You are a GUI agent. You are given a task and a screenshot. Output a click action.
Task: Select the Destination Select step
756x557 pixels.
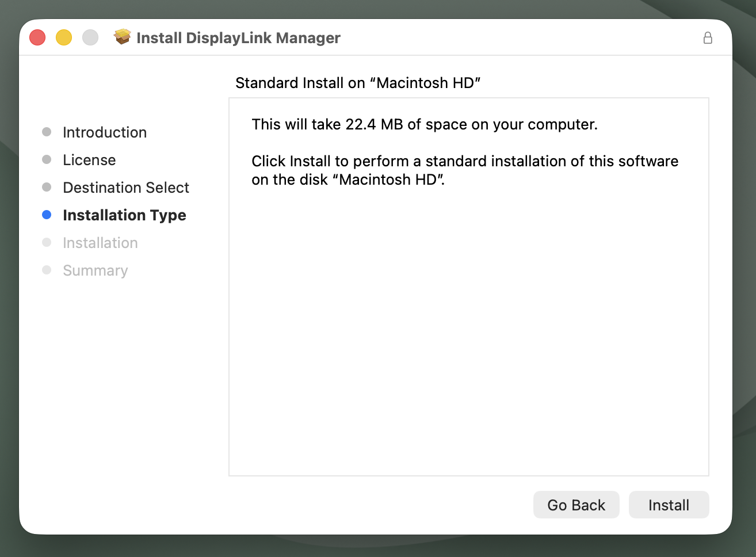(x=126, y=188)
